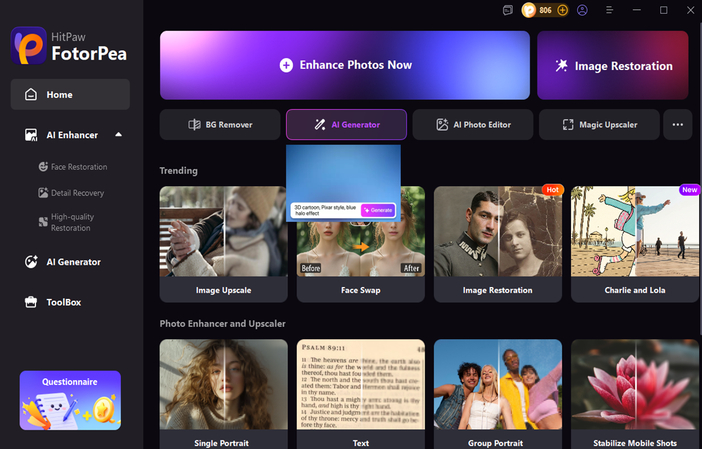This screenshot has height=449, width=702.
Task: Collapse the AI Enhancer section arrow
Action: click(x=118, y=134)
